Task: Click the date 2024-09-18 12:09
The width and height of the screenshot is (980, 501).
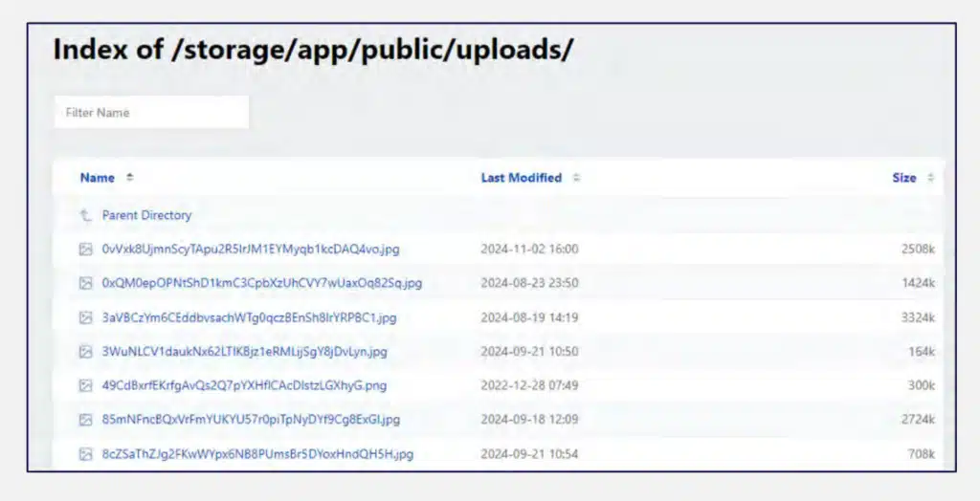Action: click(x=529, y=419)
